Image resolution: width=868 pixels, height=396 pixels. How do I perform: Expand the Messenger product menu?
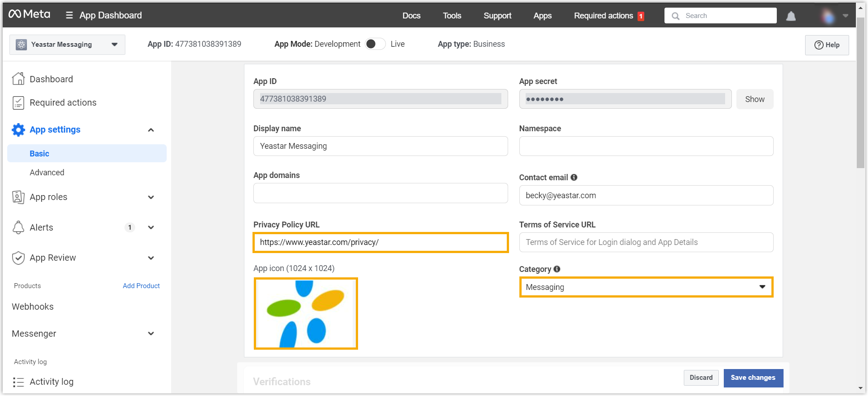(x=151, y=334)
